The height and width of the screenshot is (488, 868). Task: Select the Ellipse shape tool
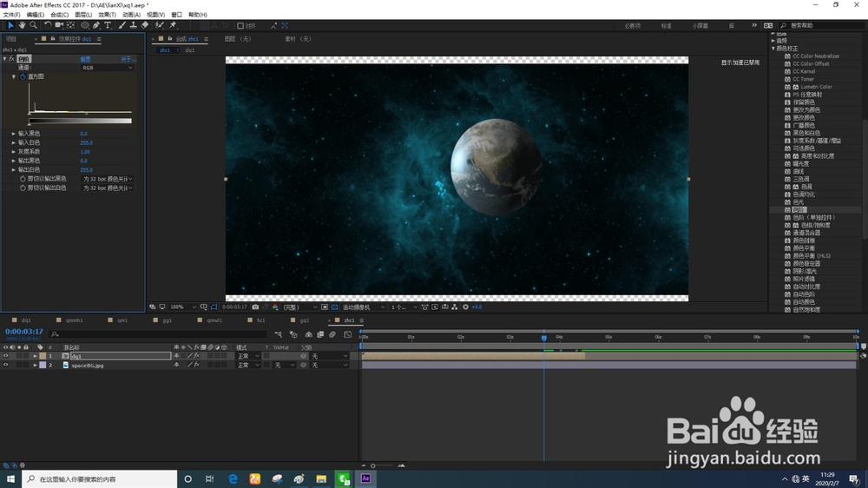coord(85,25)
